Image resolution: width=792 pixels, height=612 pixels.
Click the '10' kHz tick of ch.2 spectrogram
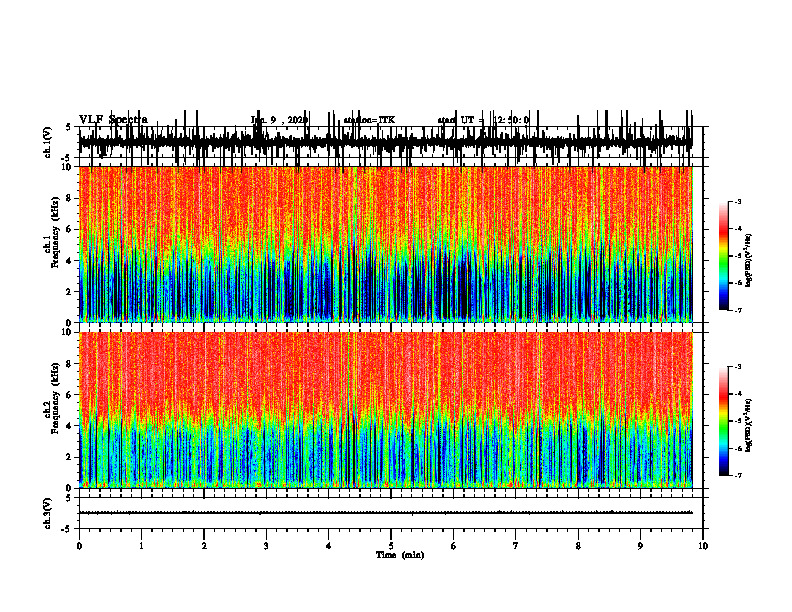click(x=68, y=333)
